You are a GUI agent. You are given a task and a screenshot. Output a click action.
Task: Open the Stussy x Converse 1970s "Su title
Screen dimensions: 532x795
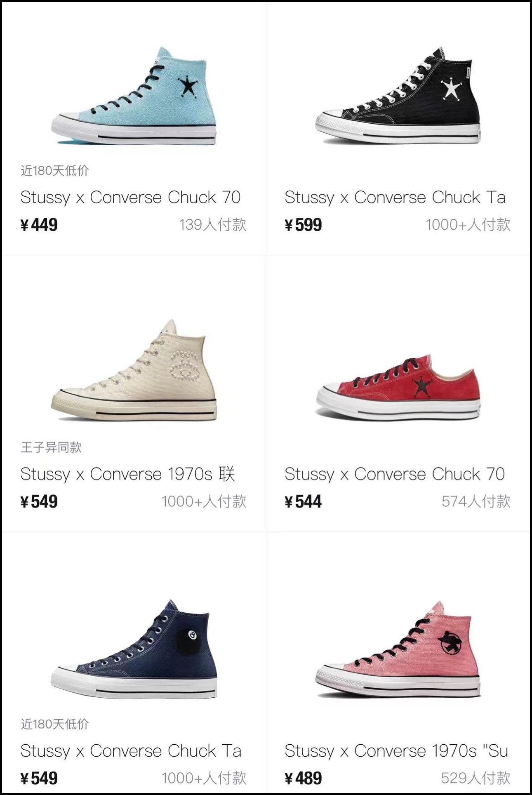pyautogui.click(x=396, y=751)
